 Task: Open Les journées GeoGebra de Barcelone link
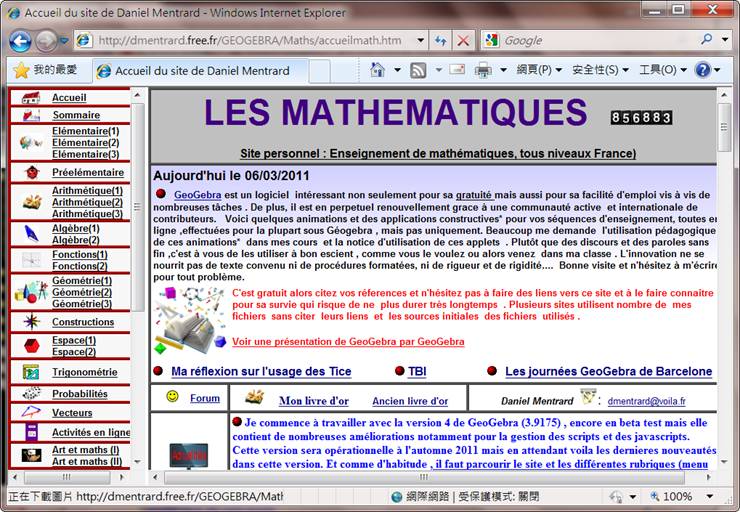(608, 372)
